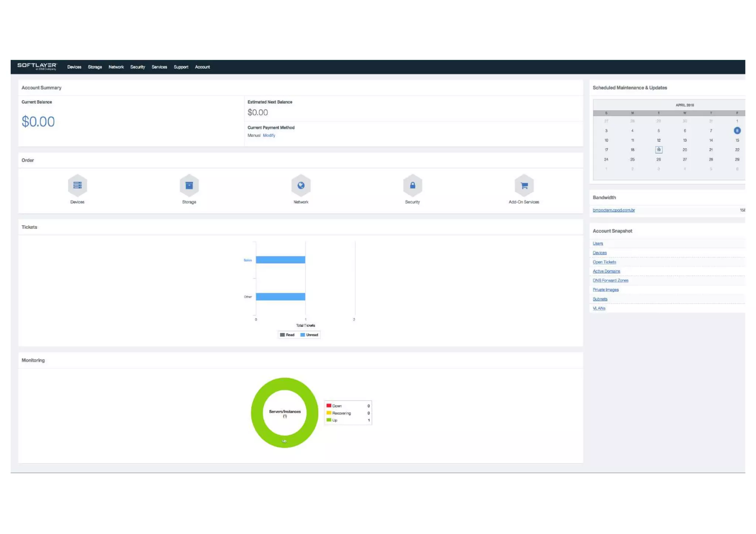The width and height of the screenshot is (756, 534).
Task: Click the Security lock order icon
Action: 412,185
